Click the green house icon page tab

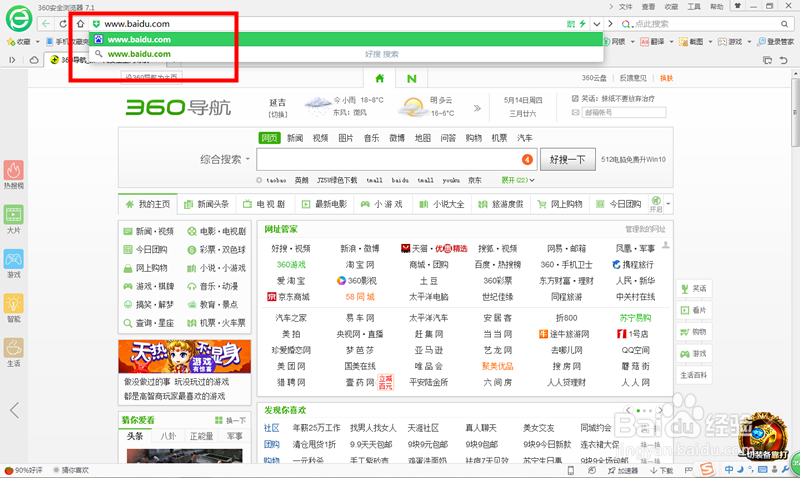tap(379, 79)
